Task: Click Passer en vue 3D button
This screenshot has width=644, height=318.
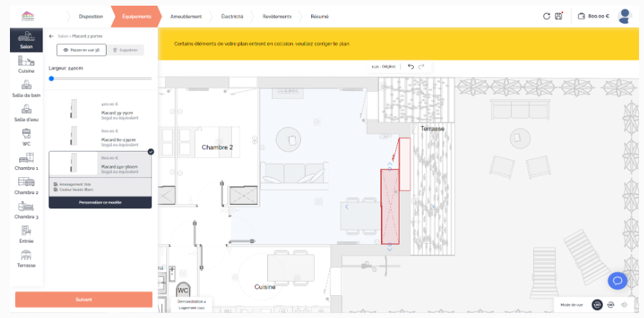Action: click(x=82, y=50)
